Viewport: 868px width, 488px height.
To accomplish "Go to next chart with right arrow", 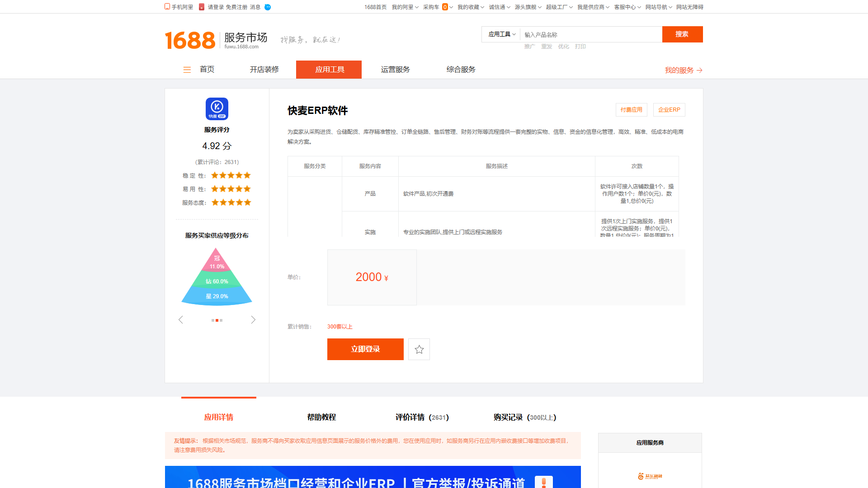I will pos(253,319).
